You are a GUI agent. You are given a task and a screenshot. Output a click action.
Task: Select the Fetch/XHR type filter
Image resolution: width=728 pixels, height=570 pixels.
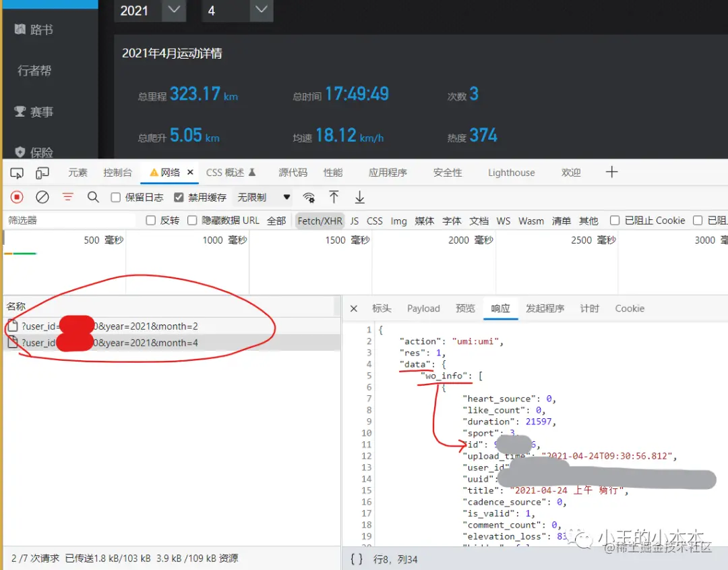pyautogui.click(x=320, y=221)
